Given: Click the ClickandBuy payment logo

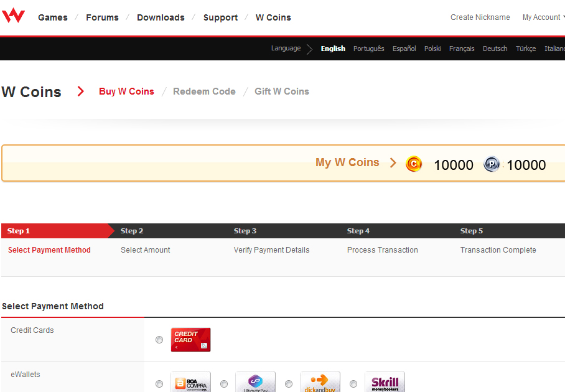Looking at the screenshot, I should pos(320,382).
